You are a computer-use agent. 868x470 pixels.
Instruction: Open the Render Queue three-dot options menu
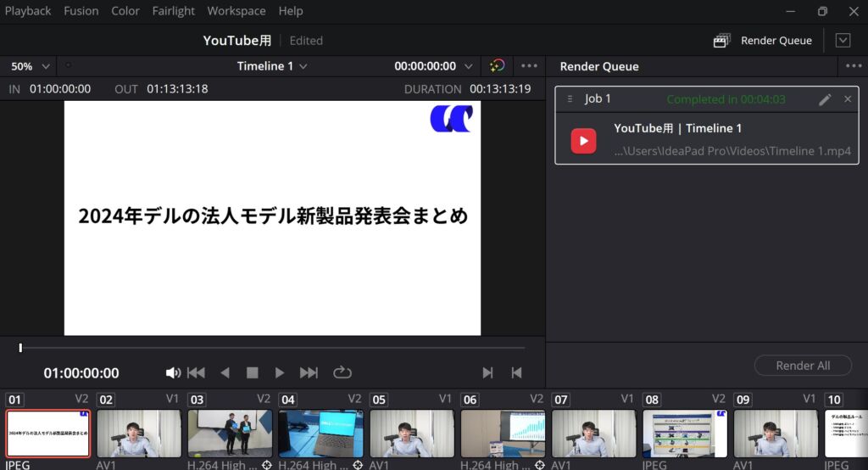854,66
